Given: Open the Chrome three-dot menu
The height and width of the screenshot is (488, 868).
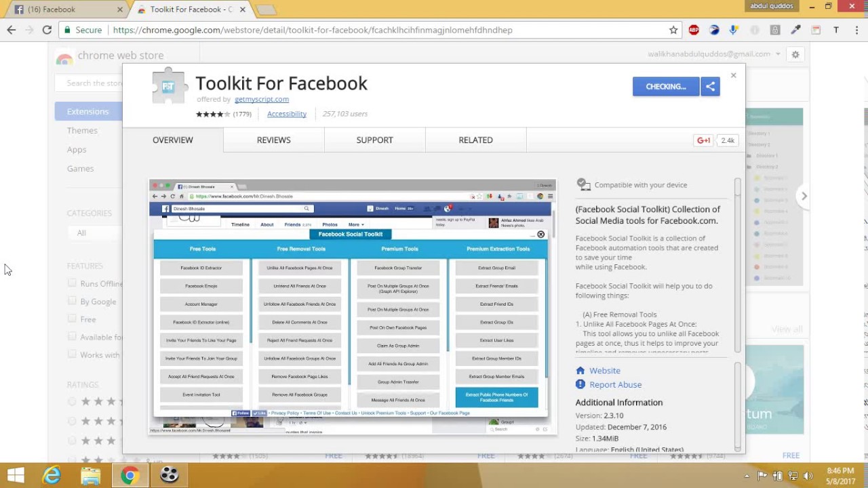Looking at the screenshot, I should click(855, 30).
